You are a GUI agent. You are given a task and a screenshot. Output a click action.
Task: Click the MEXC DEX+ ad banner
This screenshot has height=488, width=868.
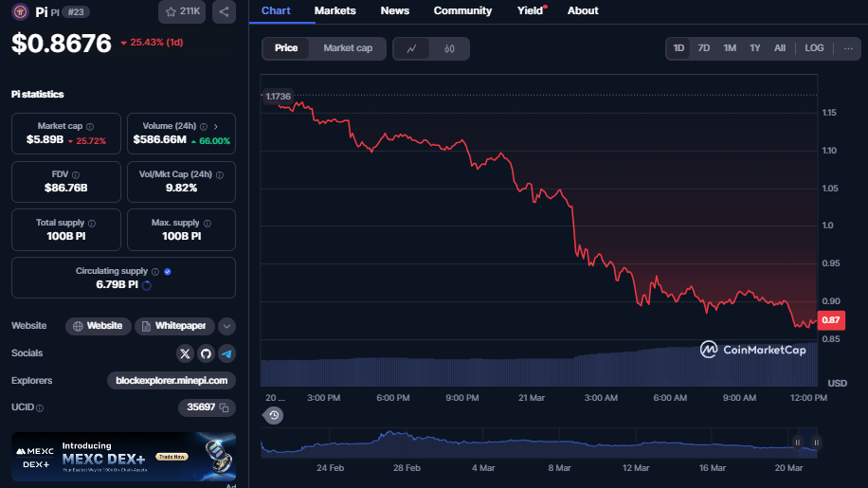(123, 457)
